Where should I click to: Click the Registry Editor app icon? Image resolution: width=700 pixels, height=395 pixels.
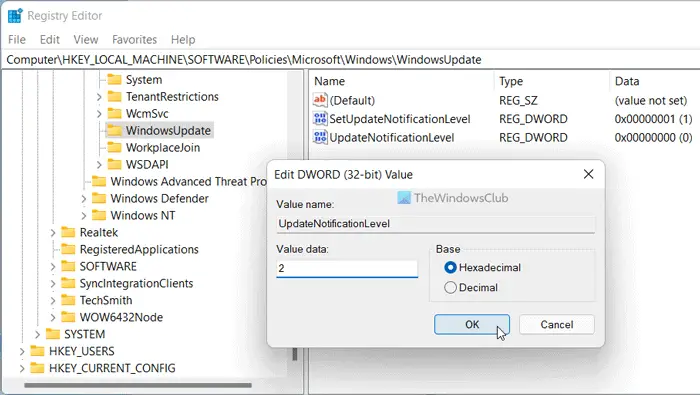[15, 16]
